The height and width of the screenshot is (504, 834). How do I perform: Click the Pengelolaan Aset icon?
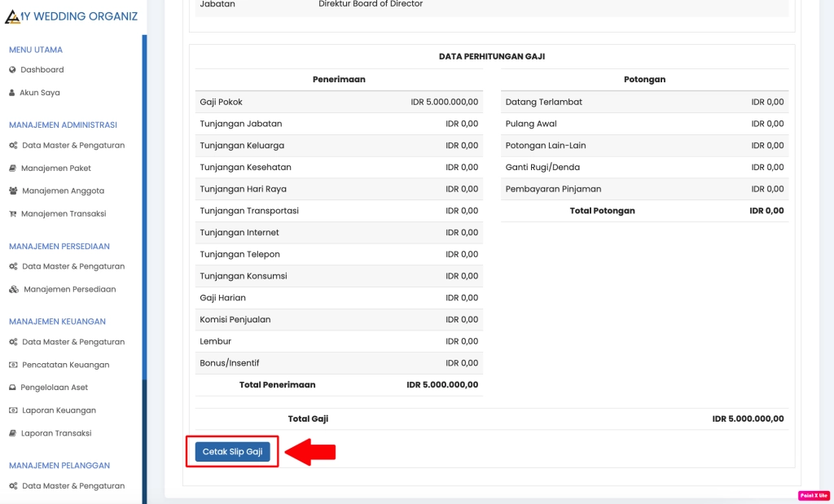point(12,388)
